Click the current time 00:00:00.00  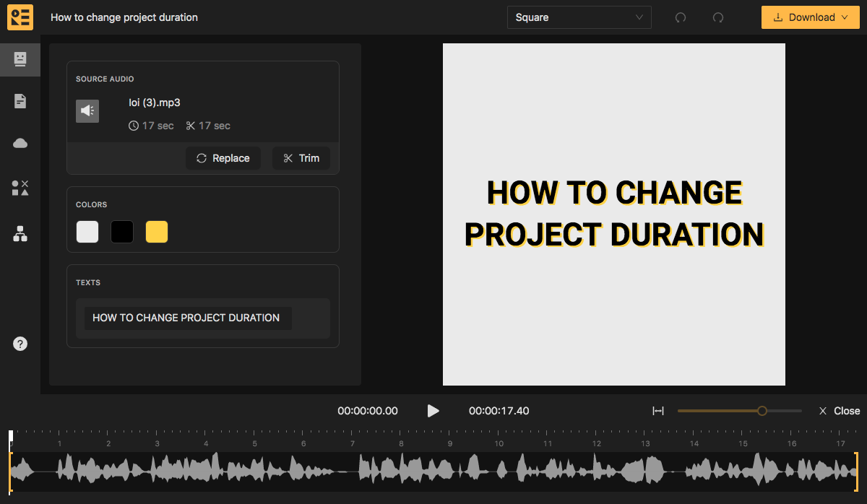click(x=368, y=411)
